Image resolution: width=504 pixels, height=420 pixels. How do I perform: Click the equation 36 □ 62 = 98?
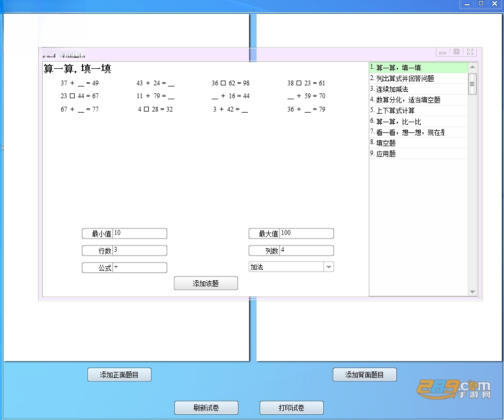[230, 83]
